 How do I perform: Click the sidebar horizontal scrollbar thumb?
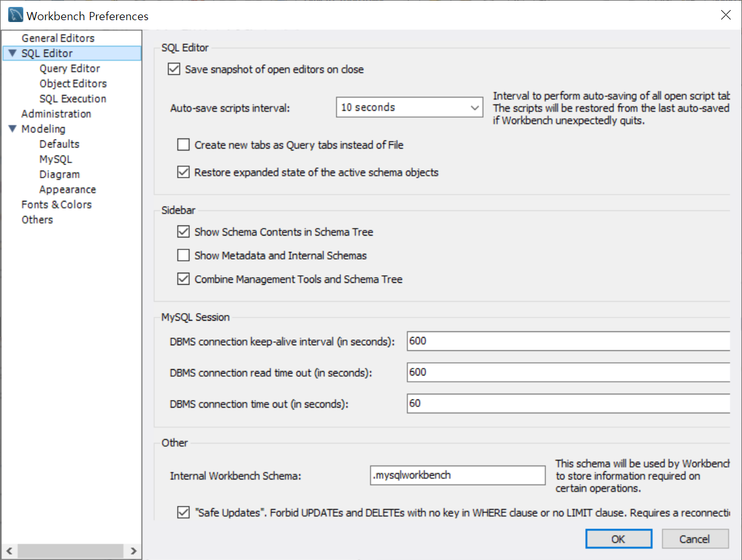point(71,551)
